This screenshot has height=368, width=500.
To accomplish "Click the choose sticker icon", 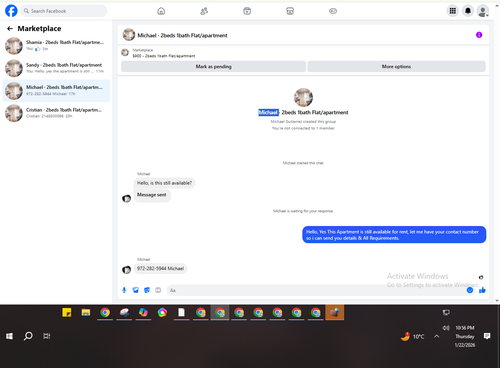I will (x=147, y=290).
